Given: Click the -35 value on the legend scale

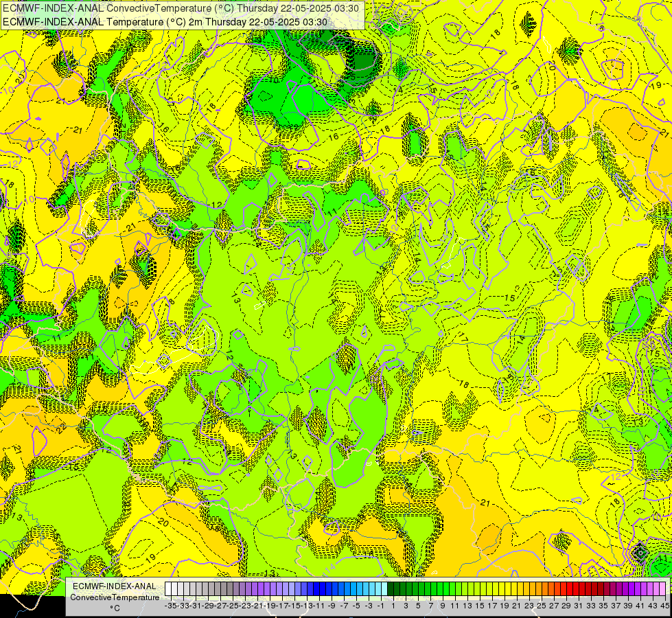Looking at the screenshot, I should (x=170, y=606).
